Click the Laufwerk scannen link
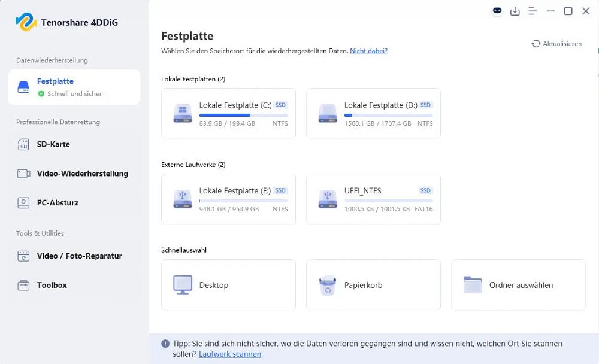This screenshot has width=599, height=364. tap(230, 354)
